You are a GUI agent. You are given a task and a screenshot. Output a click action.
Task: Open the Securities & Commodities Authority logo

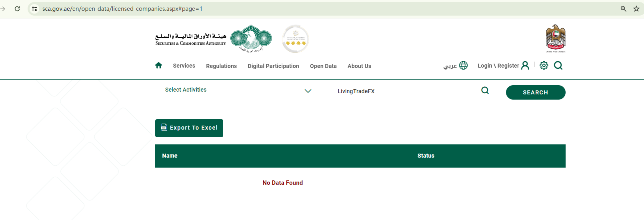[x=214, y=39]
